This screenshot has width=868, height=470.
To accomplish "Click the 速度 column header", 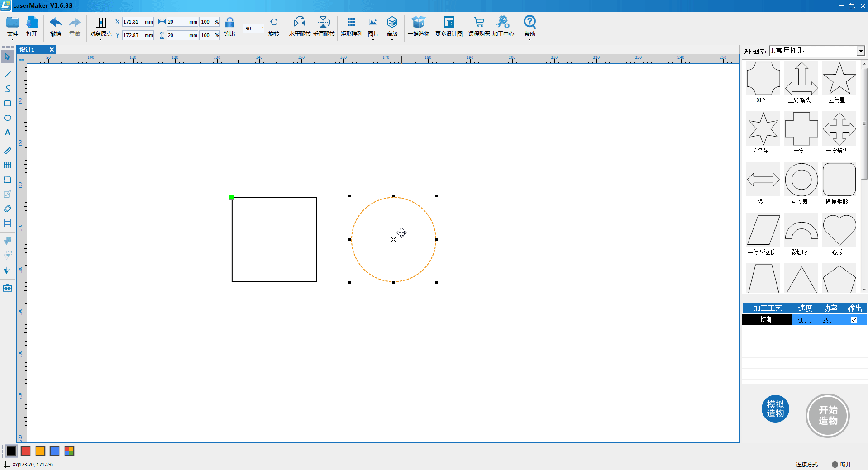I will click(x=805, y=308).
